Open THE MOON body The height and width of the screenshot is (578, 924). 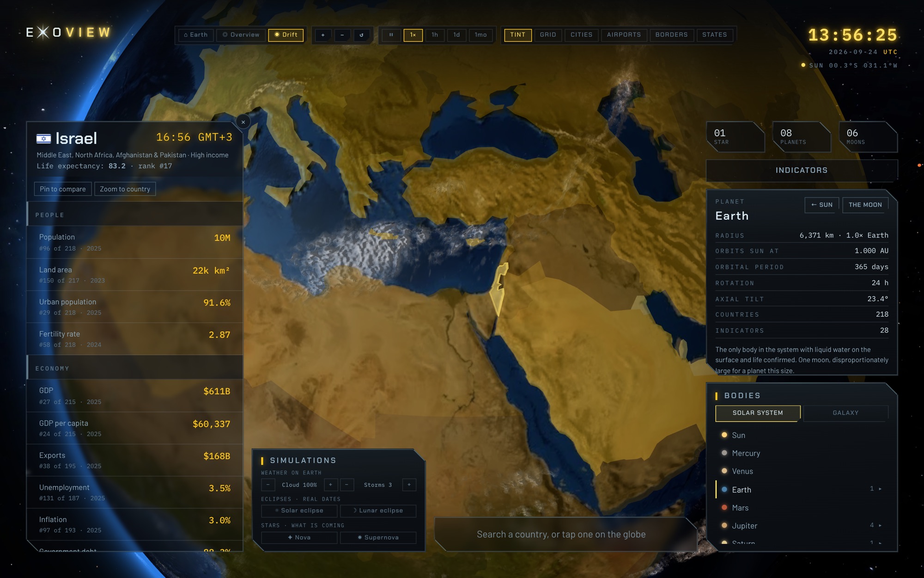click(x=865, y=205)
